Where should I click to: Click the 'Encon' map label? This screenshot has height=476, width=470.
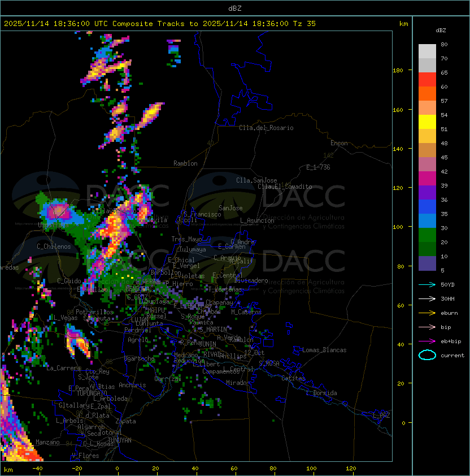339,143
